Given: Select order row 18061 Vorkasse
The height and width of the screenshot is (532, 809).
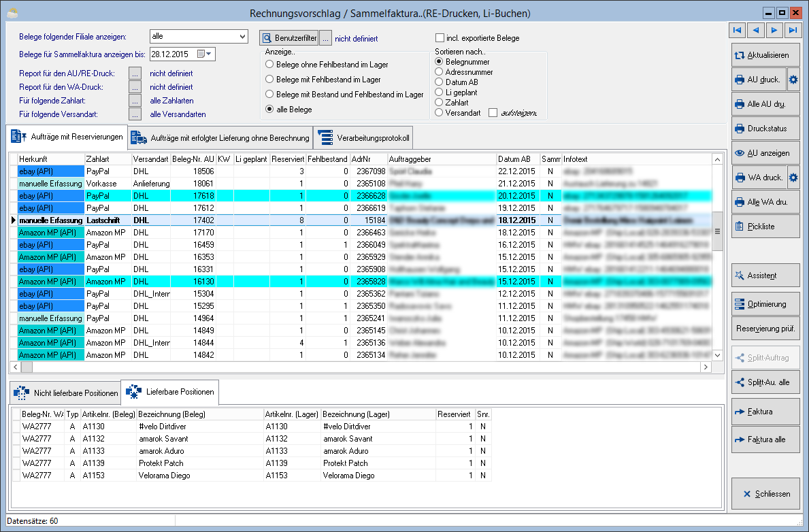Looking at the screenshot, I should (360, 184).
